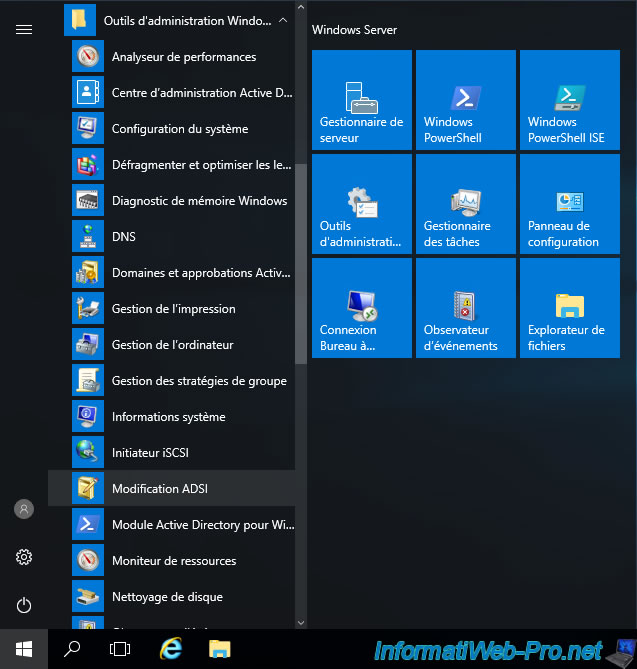
Task: Launch Internet Explorer from the taskbar
Action: tap(171, 649)
